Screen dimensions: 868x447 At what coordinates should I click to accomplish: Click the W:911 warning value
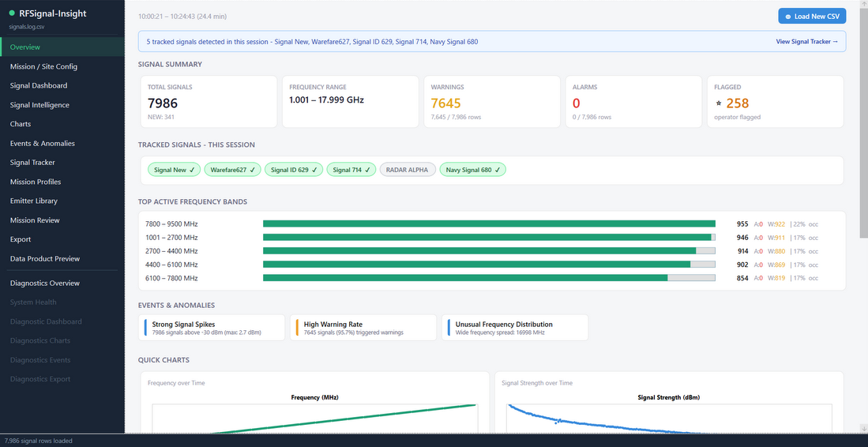(x=775, y=238)
